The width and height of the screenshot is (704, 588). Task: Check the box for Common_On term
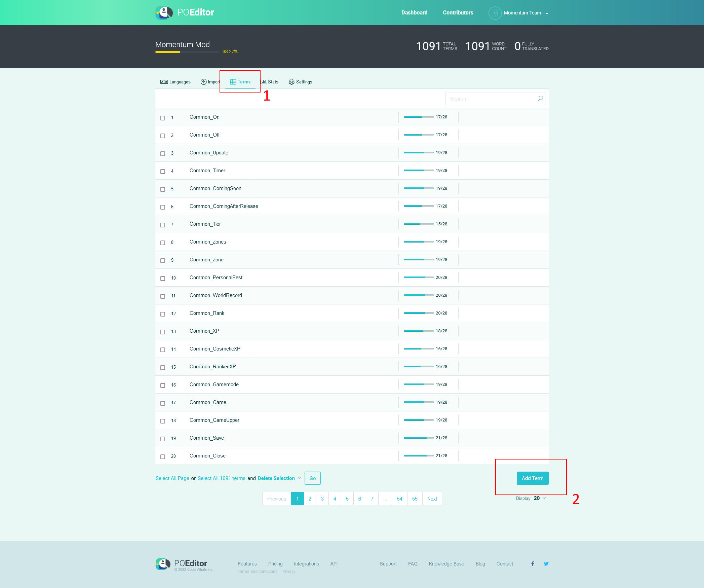[163, 118]
